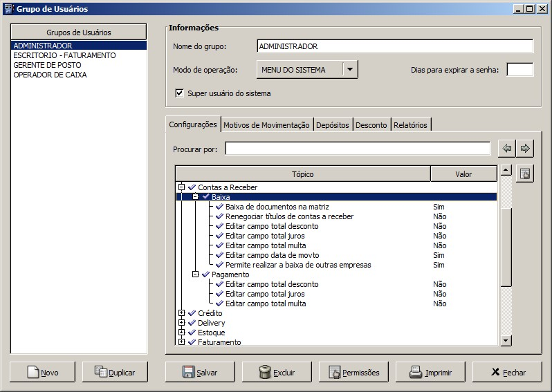Screen dimensions: 552x392
Task: Open the Relatórios tab
Action: click(410, 125)
